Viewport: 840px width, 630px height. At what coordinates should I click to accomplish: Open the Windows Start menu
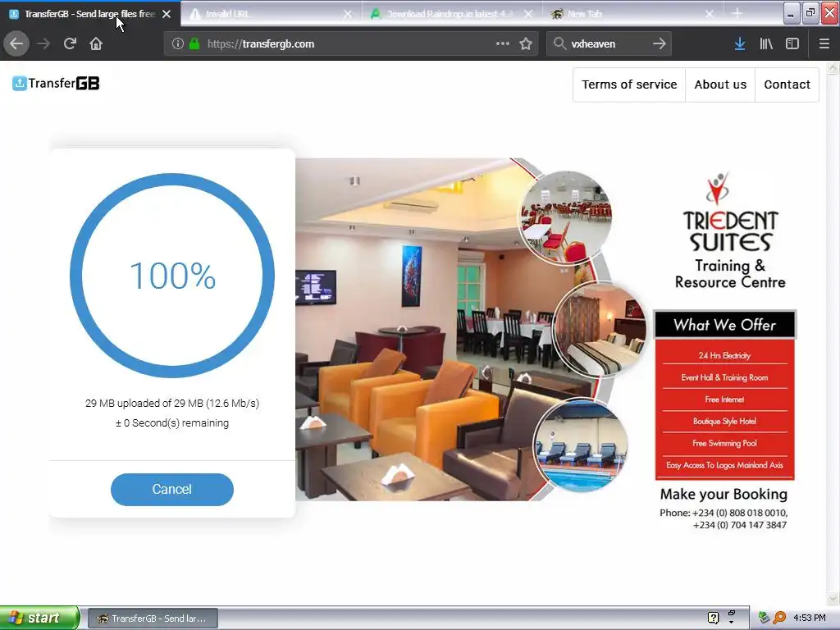(x=39, y=618)
